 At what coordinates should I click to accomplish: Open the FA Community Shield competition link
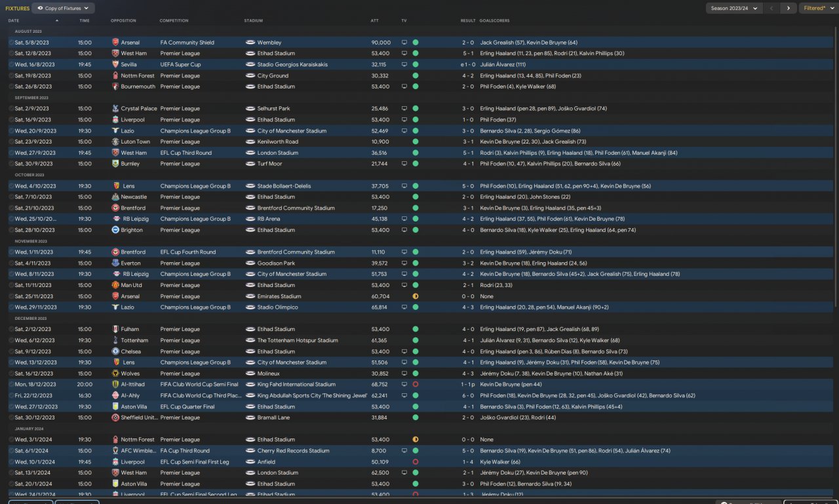187,43
